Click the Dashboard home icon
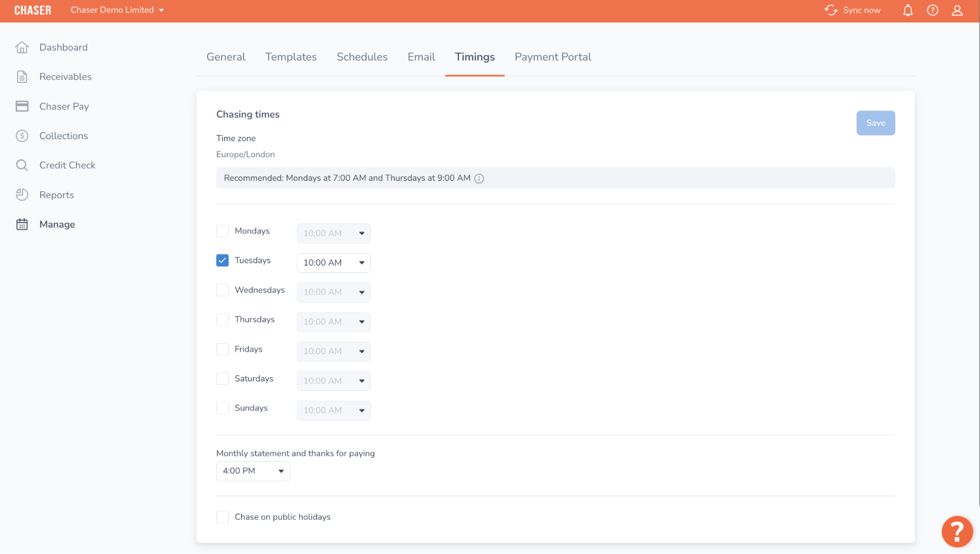 [x=22, y=48]
